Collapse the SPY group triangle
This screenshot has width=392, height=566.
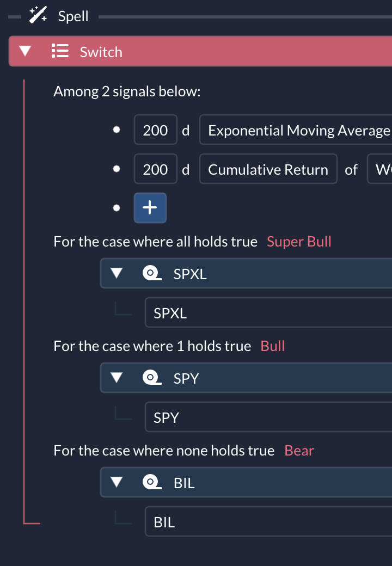point(116,377)
